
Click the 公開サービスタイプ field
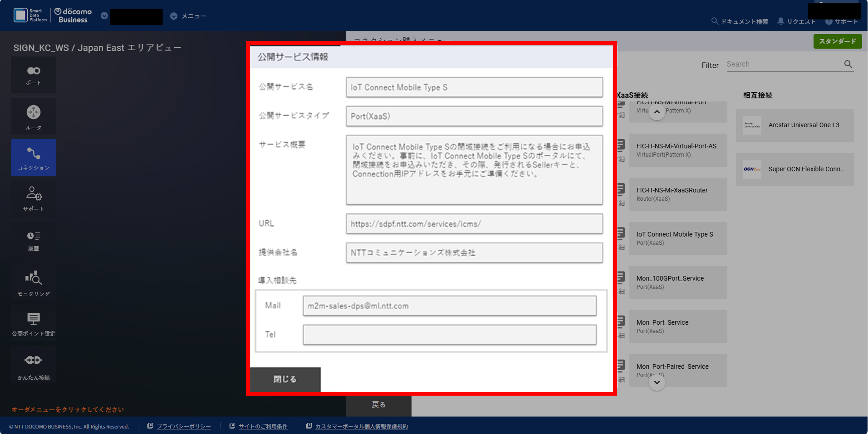pos(474,117)
